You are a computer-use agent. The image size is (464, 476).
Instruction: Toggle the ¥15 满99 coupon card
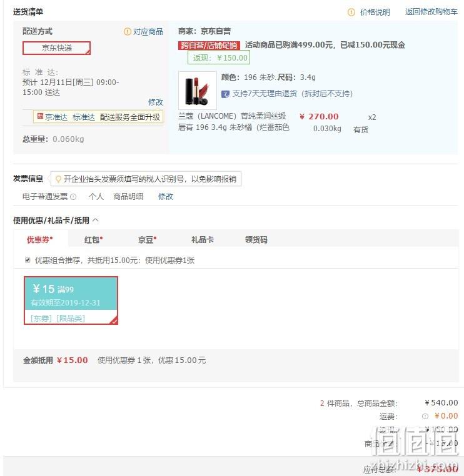pyautogui.click(x=71, y=300)
